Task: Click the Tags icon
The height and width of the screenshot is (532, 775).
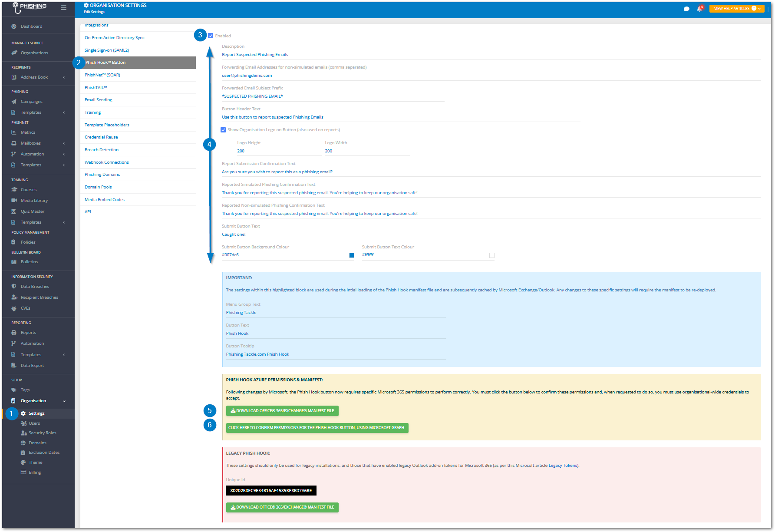Action: point(14,390)
